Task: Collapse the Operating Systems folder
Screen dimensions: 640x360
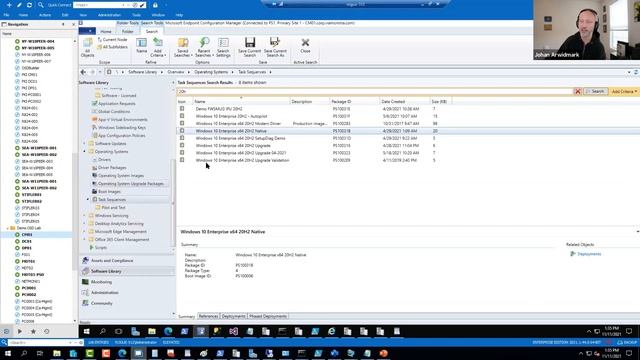Action: pyautogui.click(x=84, y=151)
